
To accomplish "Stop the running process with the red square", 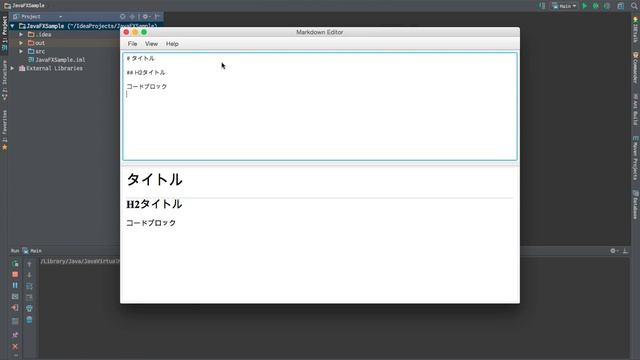I will tap(15, 274).
